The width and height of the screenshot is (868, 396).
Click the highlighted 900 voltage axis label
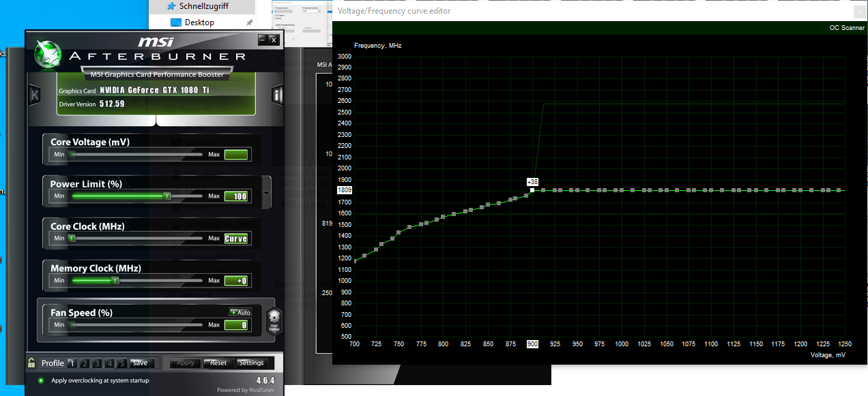click(532, 344)
